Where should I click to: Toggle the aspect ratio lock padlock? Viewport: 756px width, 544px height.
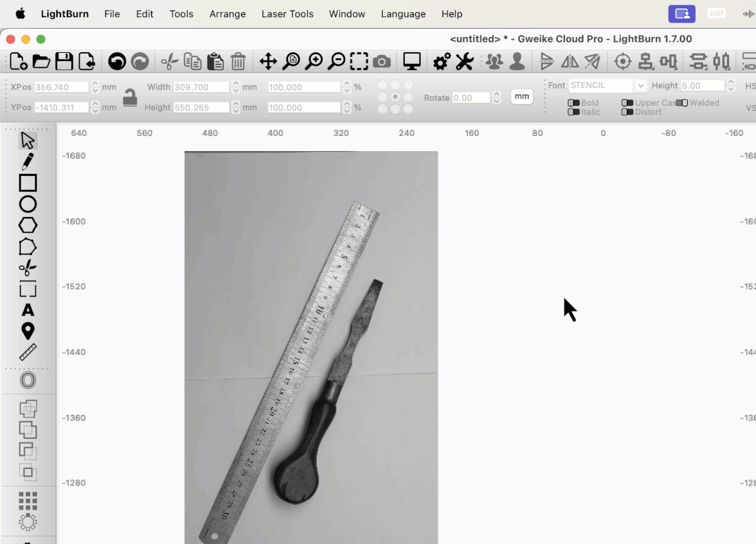click(x=130, y=97)
